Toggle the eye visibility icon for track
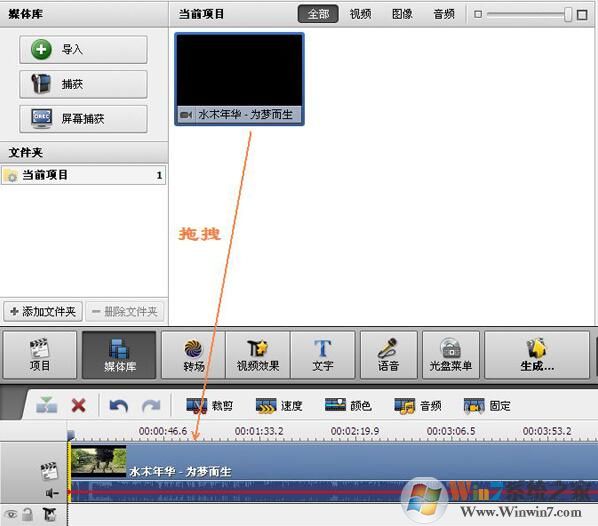Viewport: 598px width, 526px height. (11, 515)
